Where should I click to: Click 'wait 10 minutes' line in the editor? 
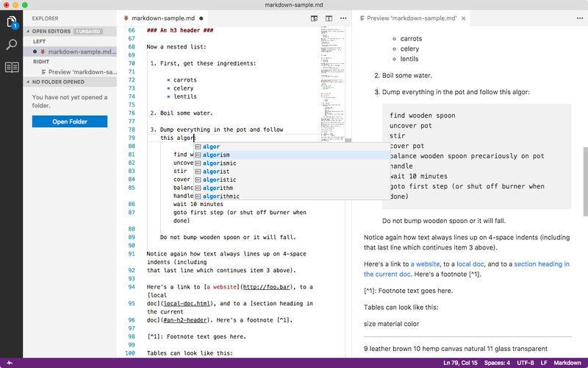click(x=198, y=205)
